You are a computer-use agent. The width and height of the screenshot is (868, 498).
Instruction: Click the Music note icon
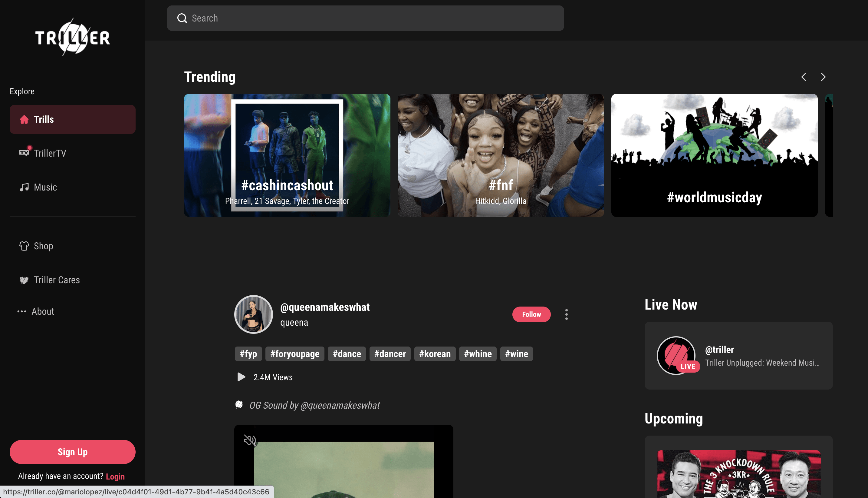click(24, 187)
